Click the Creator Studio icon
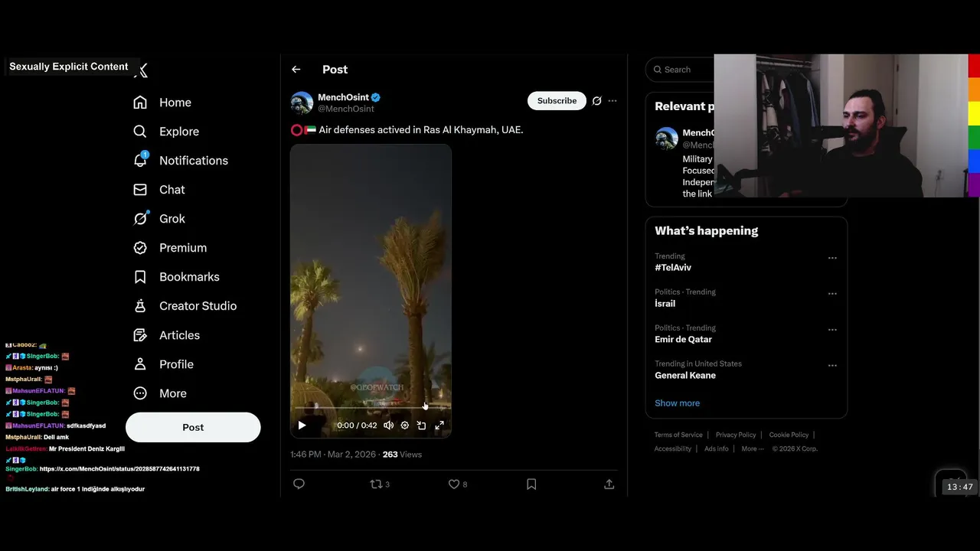980x551 pixels. click(x=140, y=306)
